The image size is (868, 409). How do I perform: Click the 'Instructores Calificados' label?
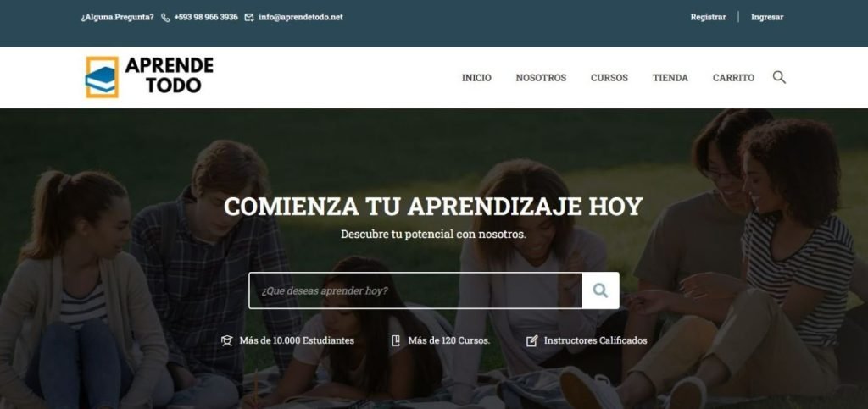coord(595,340)
